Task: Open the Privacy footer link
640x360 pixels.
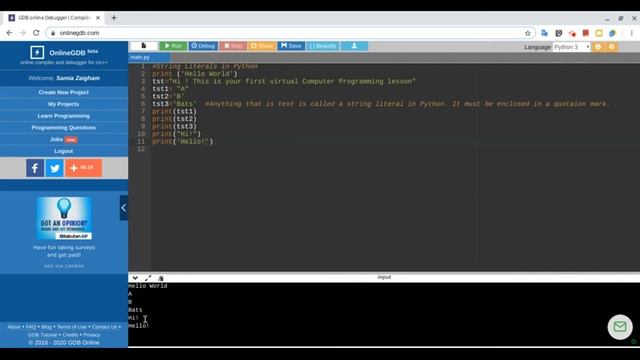Action: 92,335
